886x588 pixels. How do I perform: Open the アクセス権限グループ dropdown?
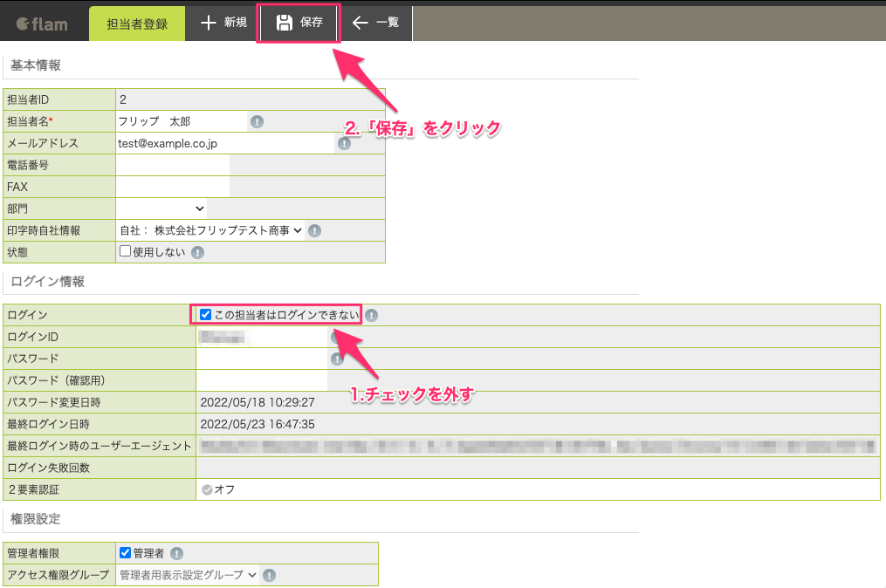coord(188,575)
